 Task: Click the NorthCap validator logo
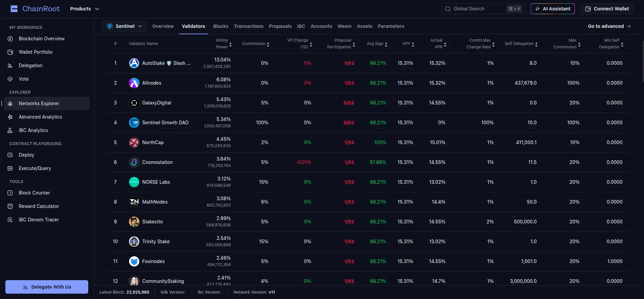pyautogui.click(x=134, y=142)
